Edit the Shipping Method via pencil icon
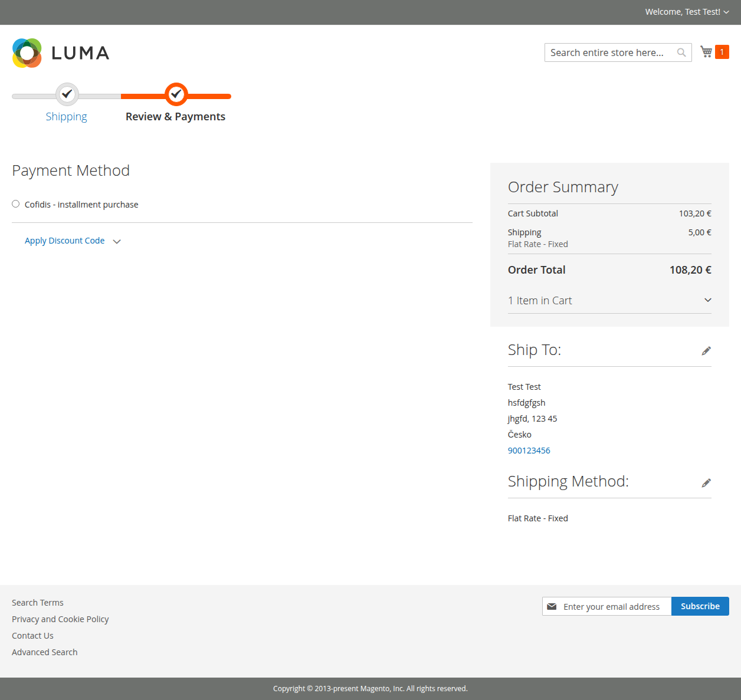This screenshot has width=741, height=700. point(706,482)
